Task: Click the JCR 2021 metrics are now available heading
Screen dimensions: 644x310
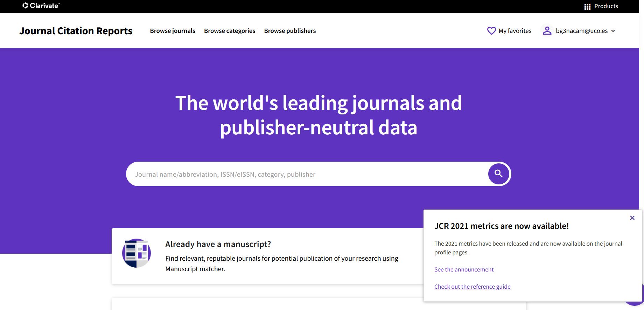Action: [x=502, y=226]
